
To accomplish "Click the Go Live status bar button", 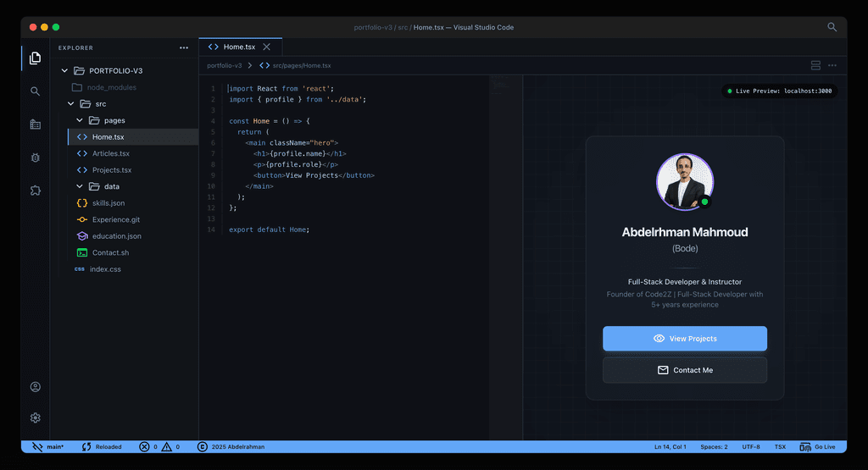I will [x=818, y=446].
